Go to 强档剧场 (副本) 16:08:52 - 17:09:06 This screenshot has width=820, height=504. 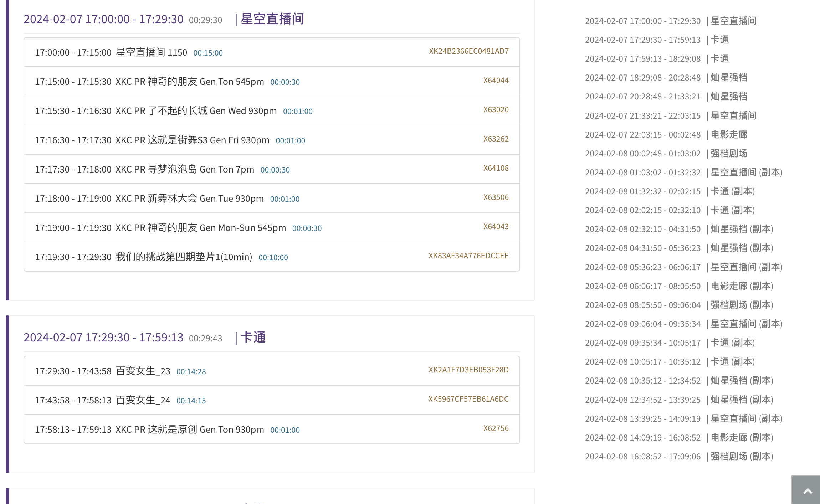click(x=679, y=457)
